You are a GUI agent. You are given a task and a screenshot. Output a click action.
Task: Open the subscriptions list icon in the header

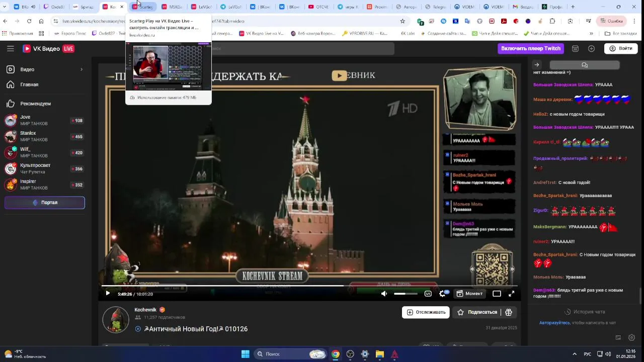[x=575, y=49]
